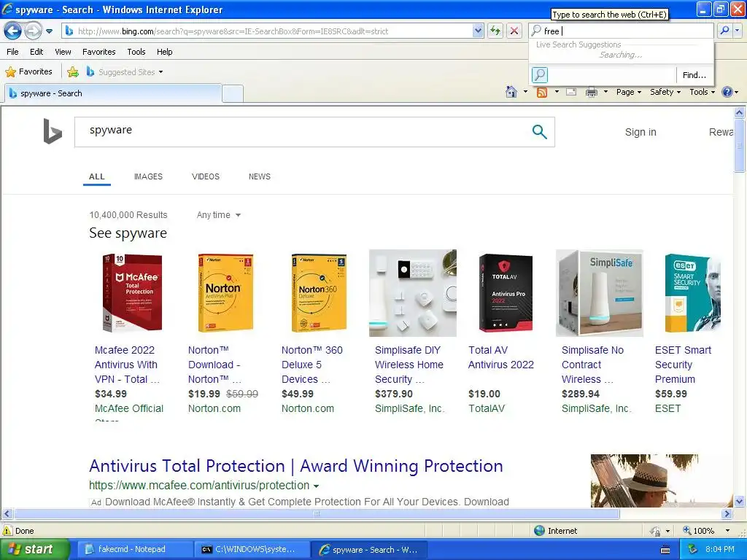The height and width of the screenshot is (560, 747).
Task: Click the Bing logo
Action: 53,131
